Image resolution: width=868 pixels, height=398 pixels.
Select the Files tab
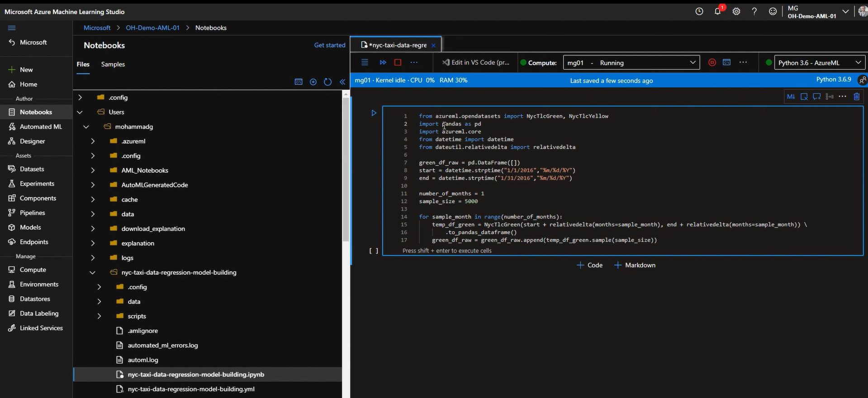click(83, 64)
